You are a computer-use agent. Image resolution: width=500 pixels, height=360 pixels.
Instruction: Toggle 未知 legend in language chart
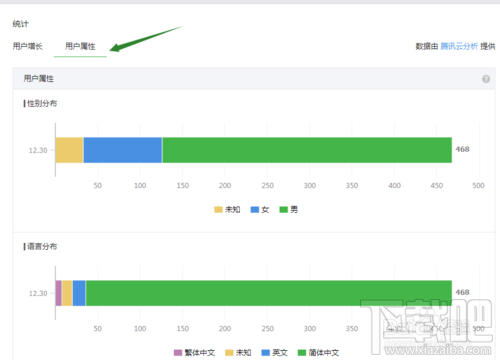pyautogui.click(x=238, y=352)
